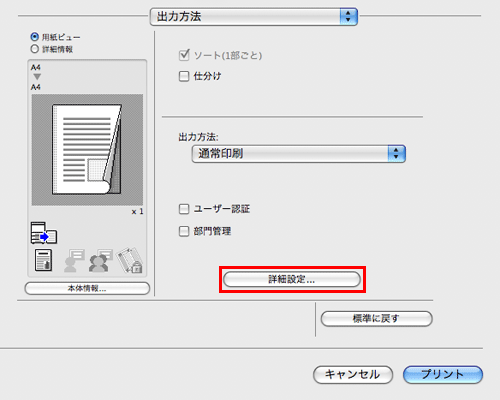Enable the 部門管理 checkbox
The width and height of the screenshot is (500, 400).
pos(184,231)
